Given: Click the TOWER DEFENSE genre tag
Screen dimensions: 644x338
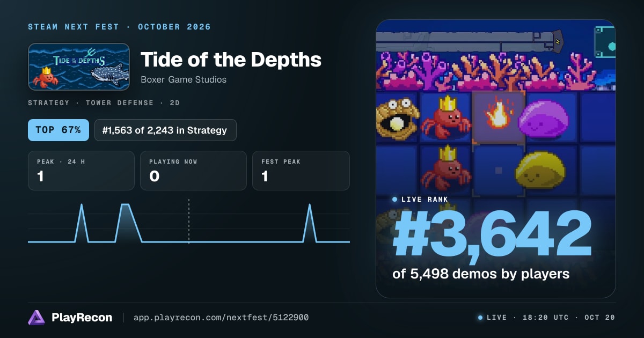Looking at the screenshot, I should pos(119,102).
